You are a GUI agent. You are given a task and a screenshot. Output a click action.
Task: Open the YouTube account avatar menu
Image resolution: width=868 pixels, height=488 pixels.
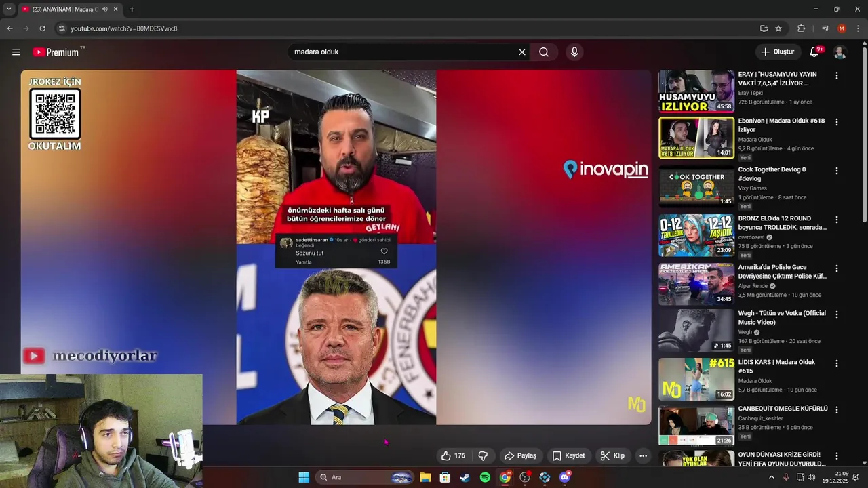tap(840, 52)
